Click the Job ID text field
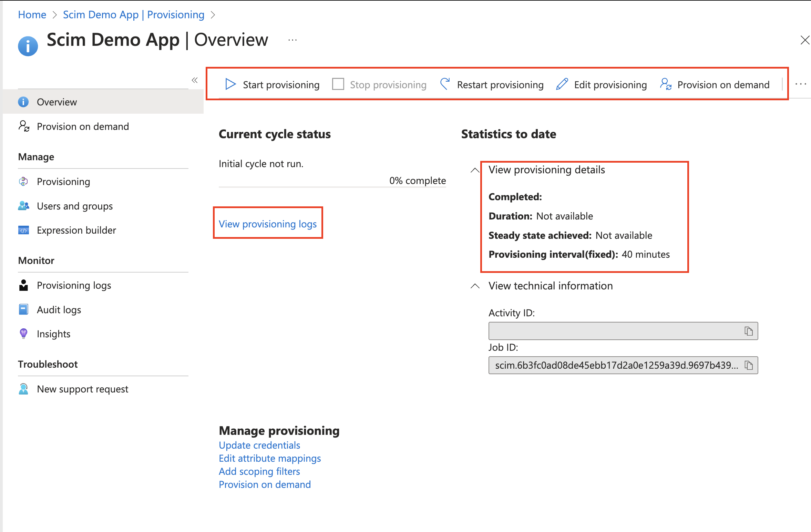 click(616, 365)
